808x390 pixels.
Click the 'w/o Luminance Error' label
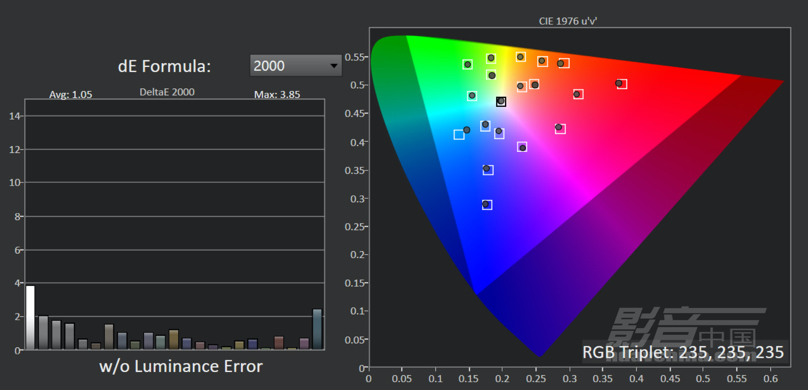tap(181, 366)
